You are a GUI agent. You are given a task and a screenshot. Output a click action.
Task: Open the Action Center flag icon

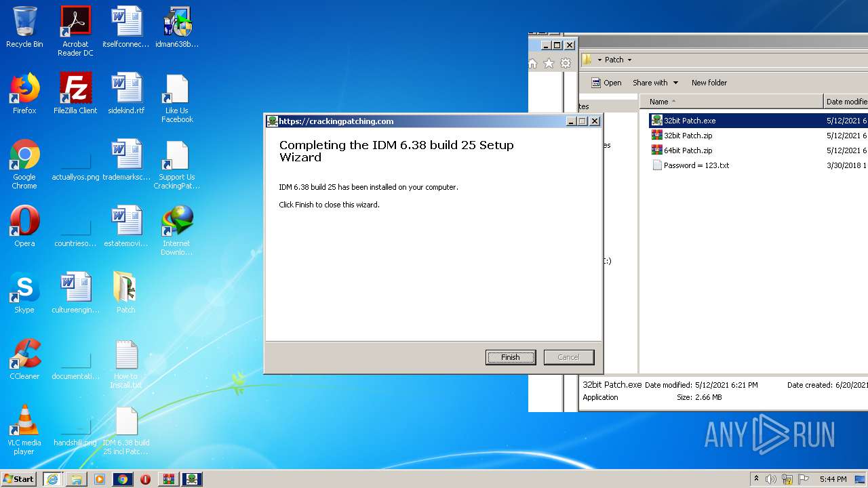[804, 479]
